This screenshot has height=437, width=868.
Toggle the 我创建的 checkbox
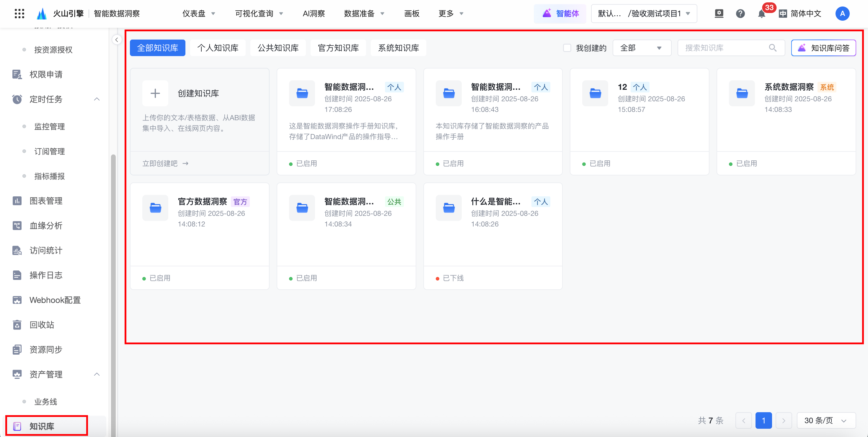click(x=567, y=48)
